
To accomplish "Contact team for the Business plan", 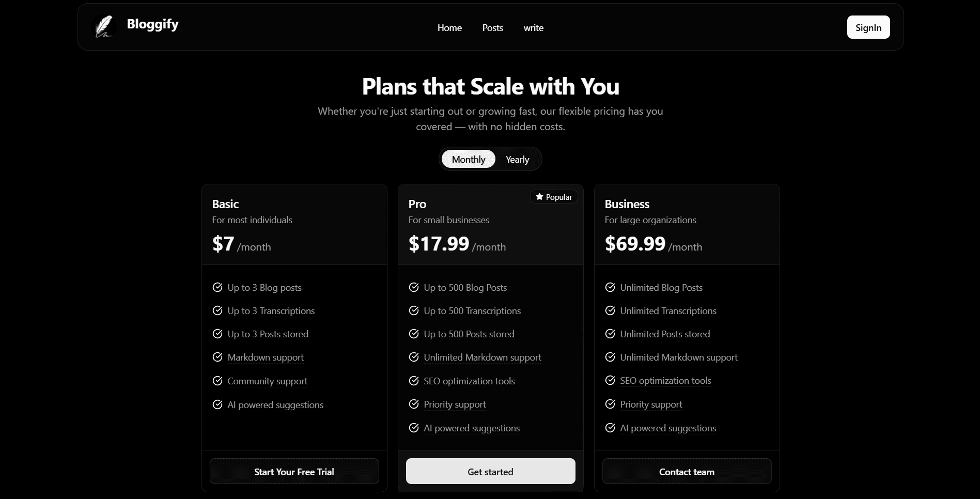I will (x=686, y=471).
